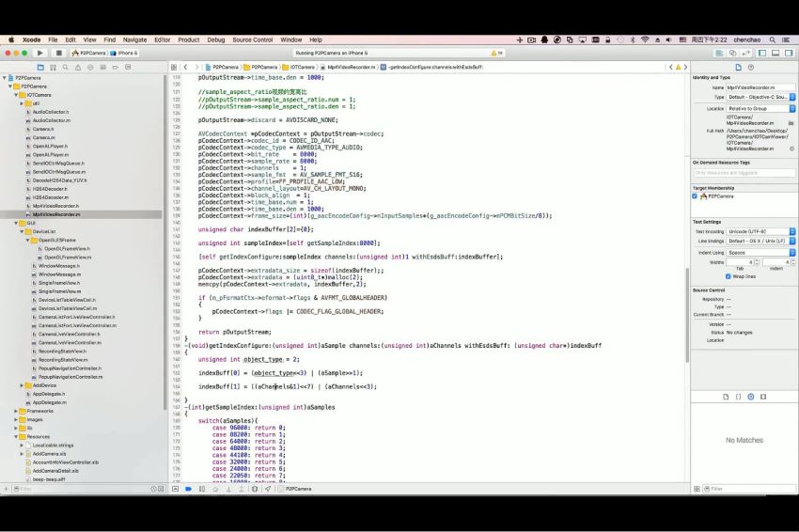
Task: Open the Debug navigator
Action: (x=103, y=68)
